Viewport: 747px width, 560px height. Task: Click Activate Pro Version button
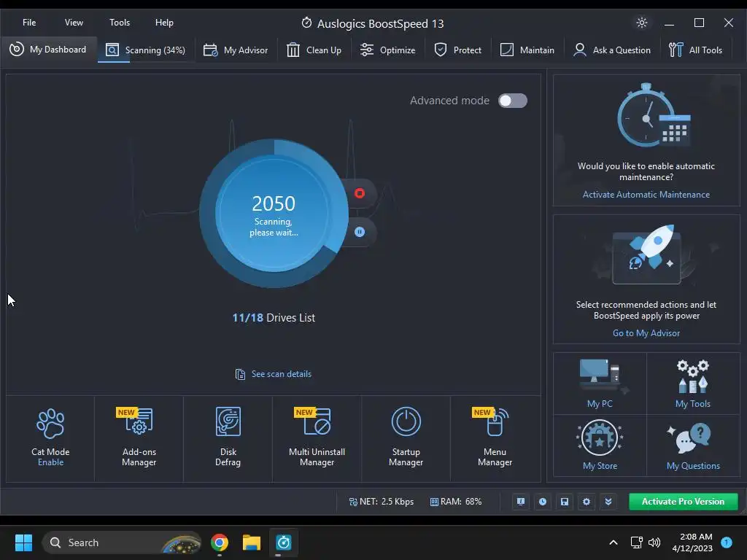(x=683, y=502)
